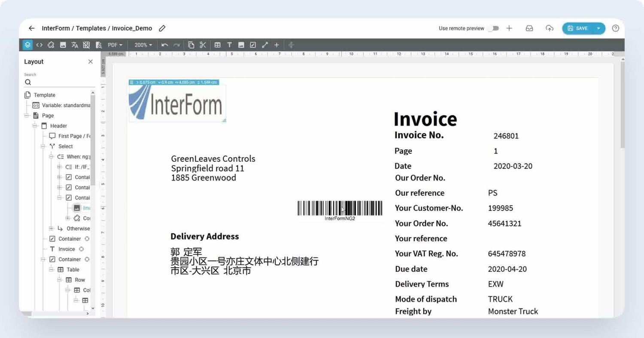Click the SAVE button
644x338 pixels.
580,28
